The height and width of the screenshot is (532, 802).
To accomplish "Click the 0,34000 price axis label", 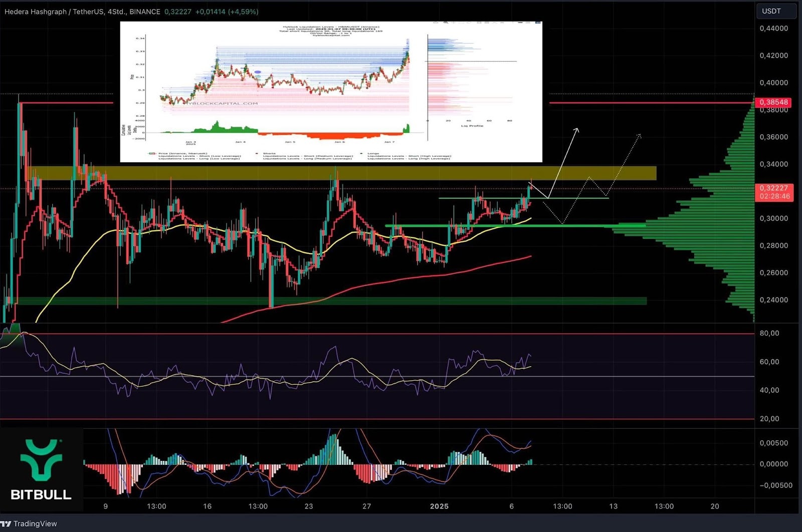I will point(774,164).
